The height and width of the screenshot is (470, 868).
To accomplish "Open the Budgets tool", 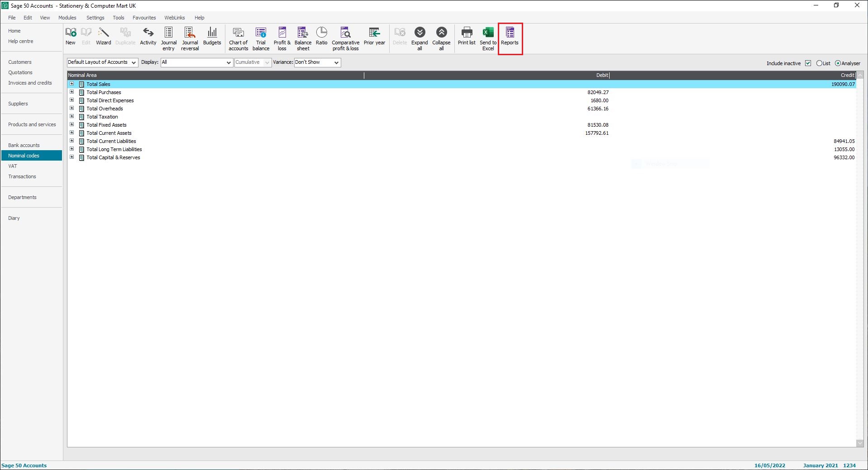I will pos(212,36).
